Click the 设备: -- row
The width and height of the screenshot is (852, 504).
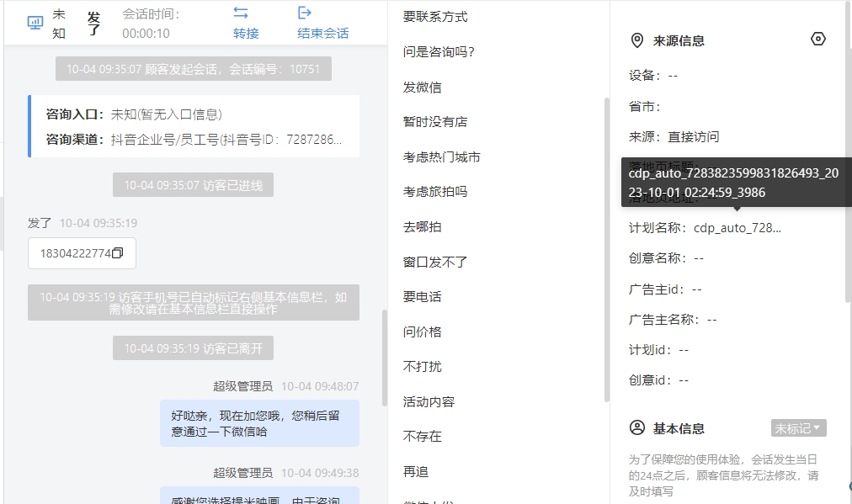click(653, 76)
